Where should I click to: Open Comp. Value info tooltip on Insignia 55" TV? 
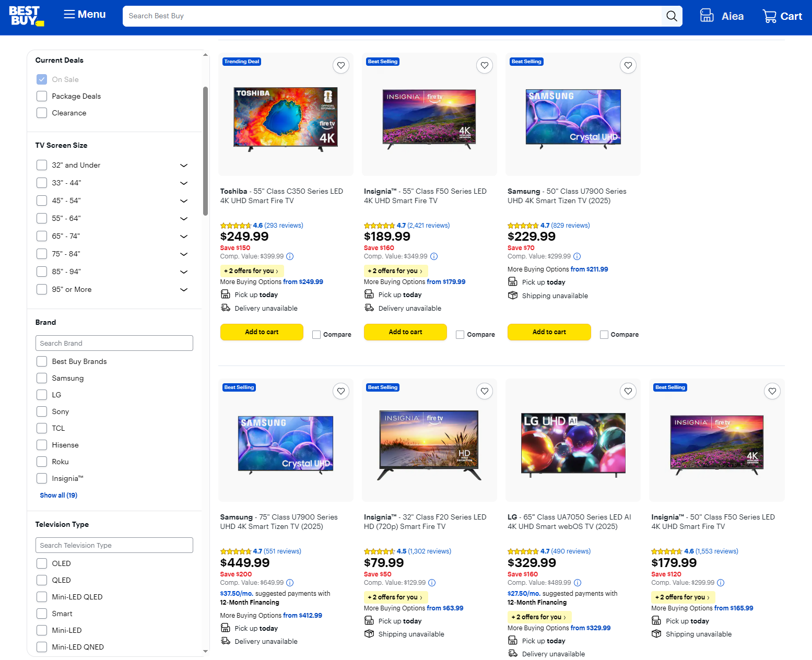pyautogui.click(x=434, y=256)
